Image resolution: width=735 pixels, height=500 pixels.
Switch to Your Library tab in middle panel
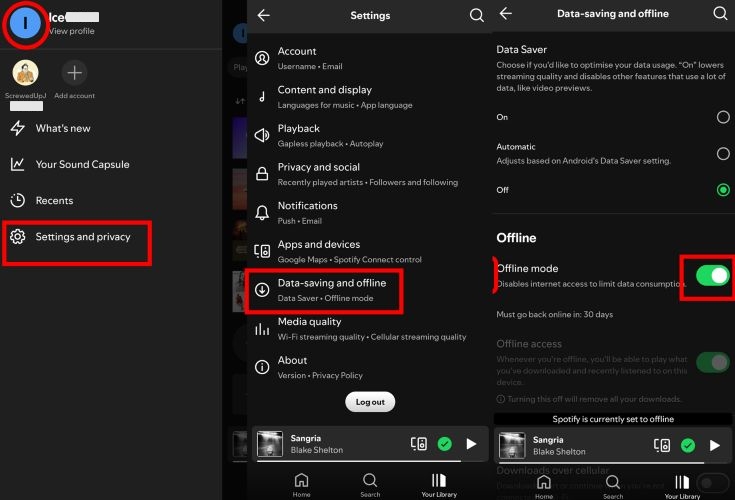[x=439, y=484]
